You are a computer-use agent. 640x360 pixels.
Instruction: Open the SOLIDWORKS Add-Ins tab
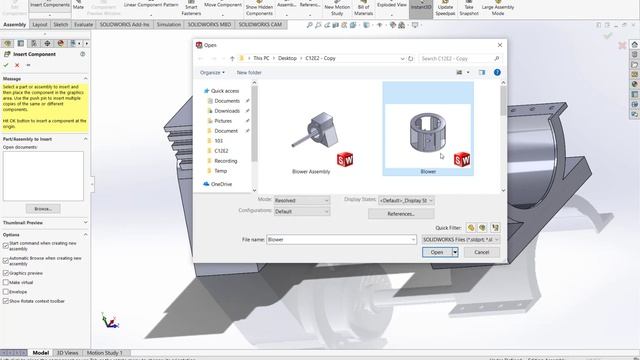coord(124,24)
